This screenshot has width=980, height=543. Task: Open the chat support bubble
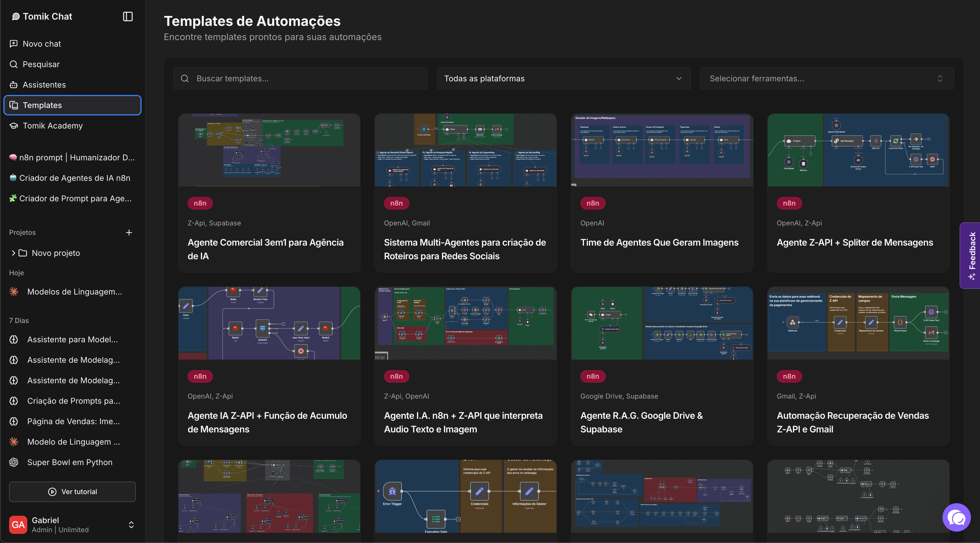point(956,517)
